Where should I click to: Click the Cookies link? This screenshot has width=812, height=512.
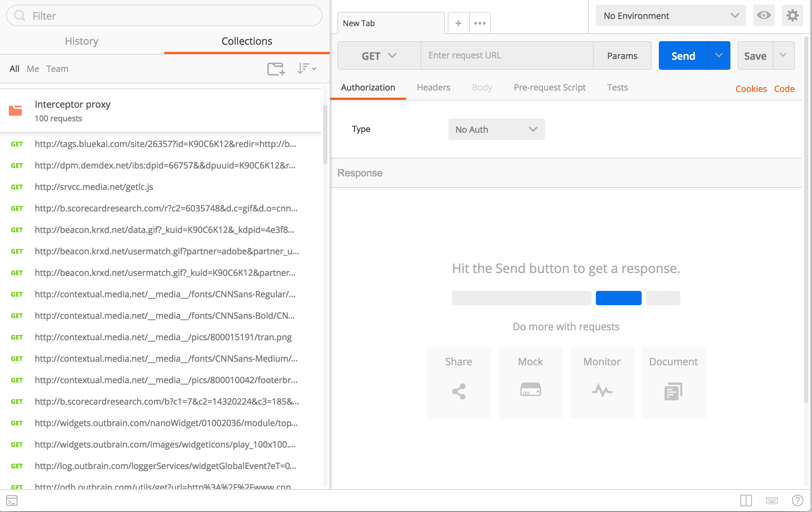751,89
